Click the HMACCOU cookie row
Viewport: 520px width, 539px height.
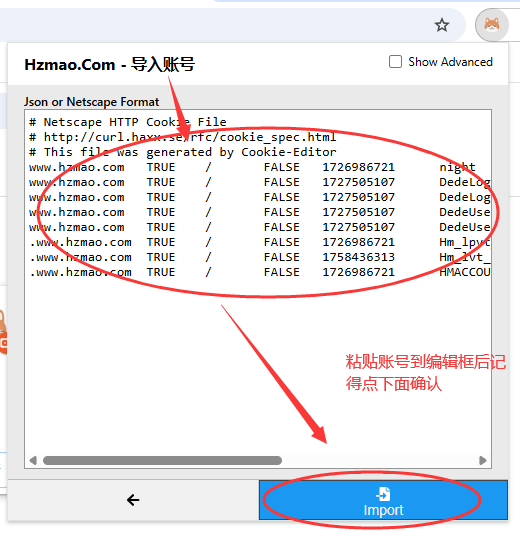pyautogui.click(x=259, y=272)
